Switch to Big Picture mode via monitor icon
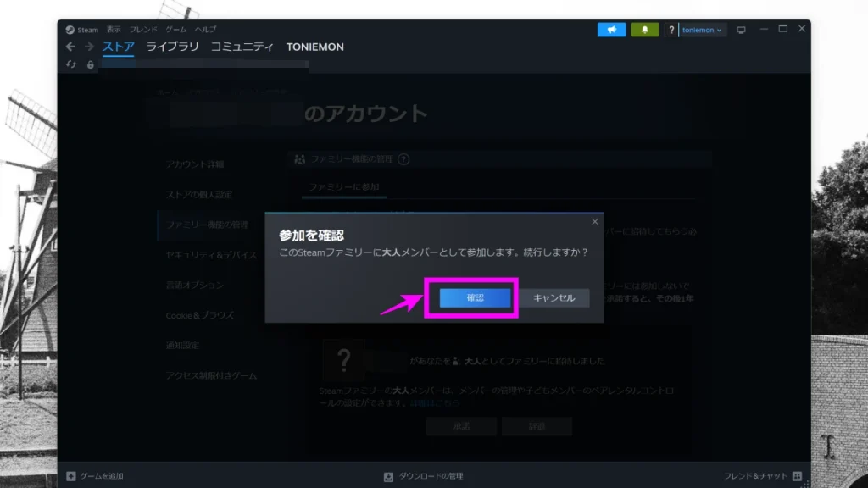This screenshot has height=488, width=868. coord(741,30)
